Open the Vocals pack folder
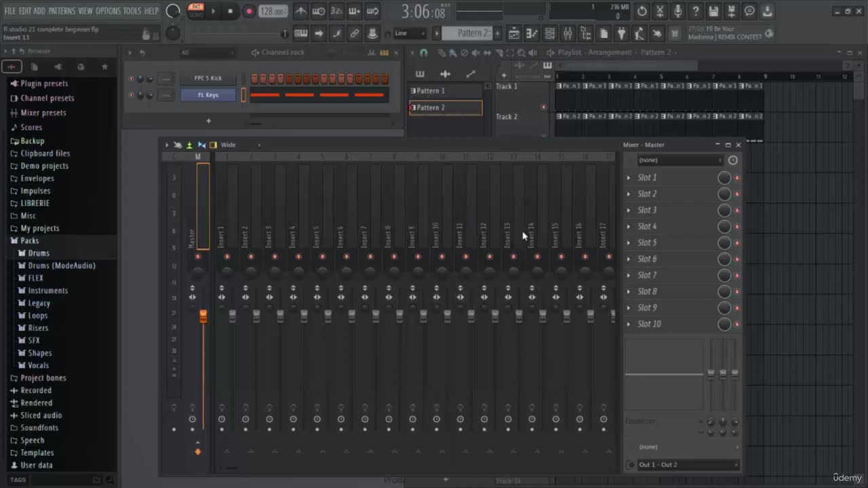The image size is (868, 488). click(38, 365)
